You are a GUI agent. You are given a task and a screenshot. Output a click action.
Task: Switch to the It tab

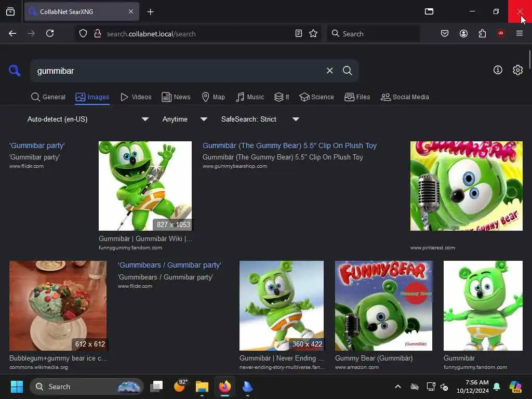click(x=282, y=97)
